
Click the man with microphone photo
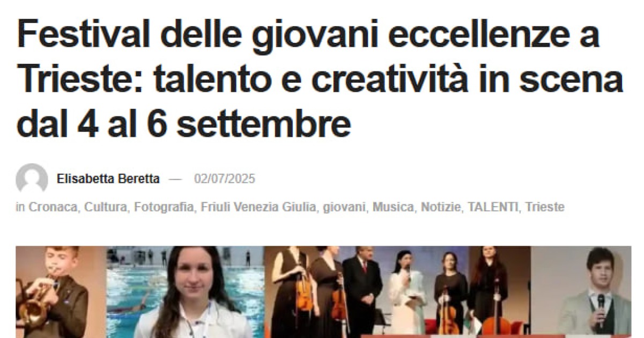pyautogui.click(x=581, y=292)
